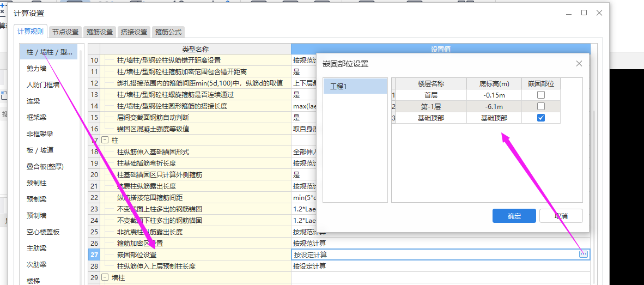Open the ellipsis button in row 27
The width and height of the screenshot is (644, 285).
[x=583, y=254]
